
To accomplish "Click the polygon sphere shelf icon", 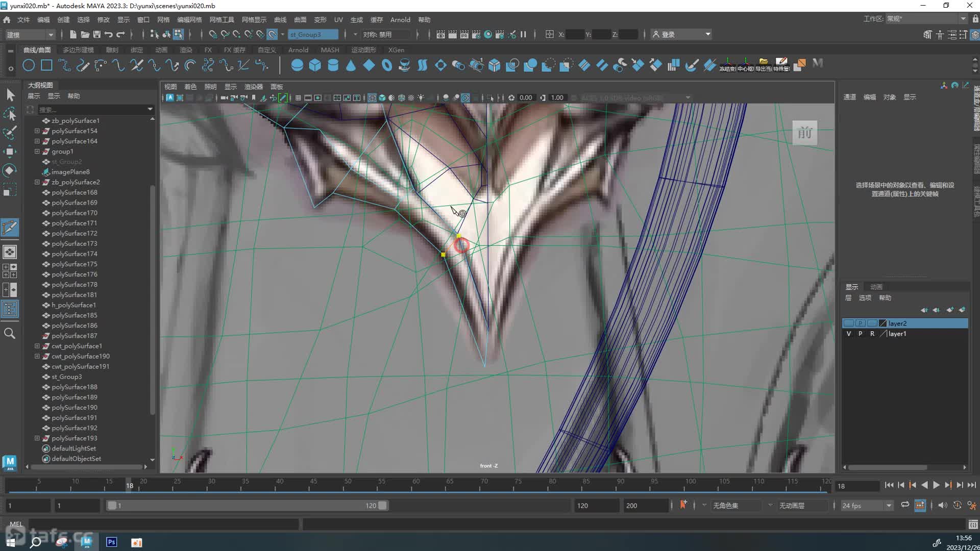I will click(297, 65).
